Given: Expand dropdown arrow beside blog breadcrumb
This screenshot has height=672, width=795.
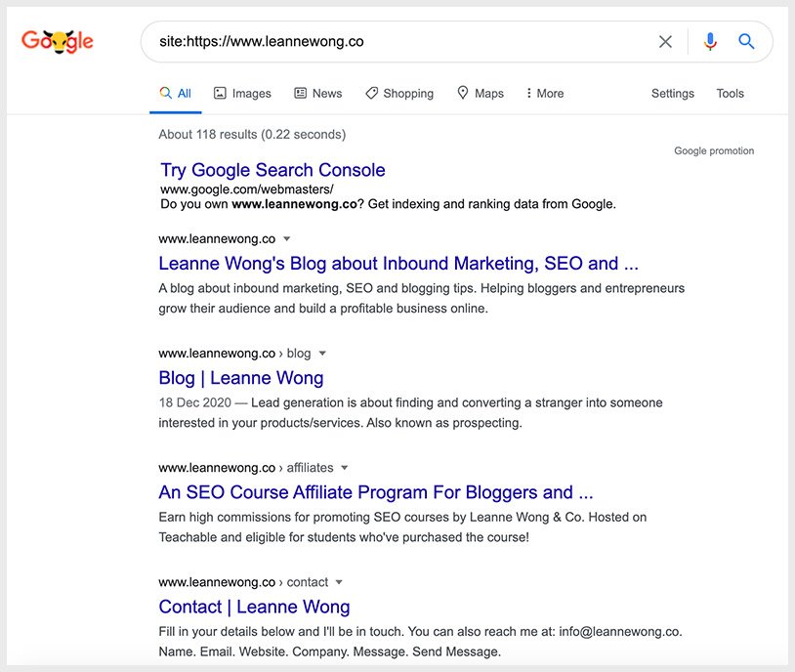Looking at the screenshot, I should (322, 354).
